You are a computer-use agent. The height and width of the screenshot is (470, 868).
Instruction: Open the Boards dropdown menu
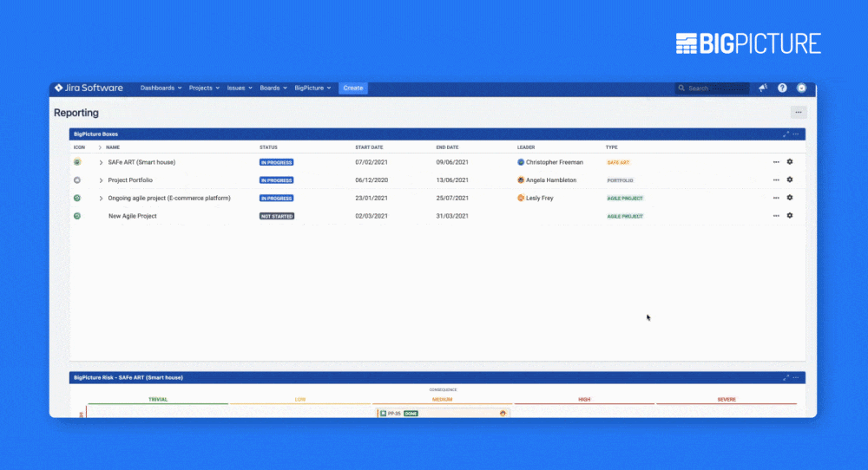click(x=273, y=88)
